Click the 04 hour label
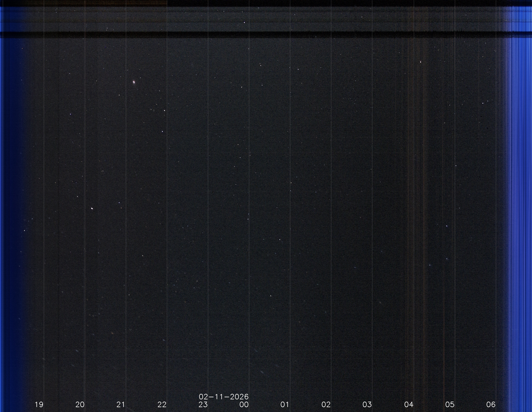The width and height of the screenshot is (532, 412). [x=409, y=405]
